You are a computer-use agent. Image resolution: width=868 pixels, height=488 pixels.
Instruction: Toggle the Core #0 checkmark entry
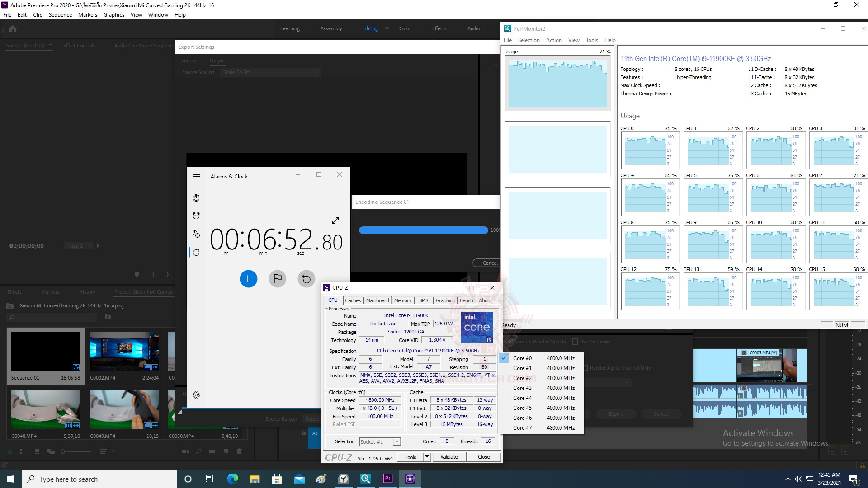pos(522,358)
